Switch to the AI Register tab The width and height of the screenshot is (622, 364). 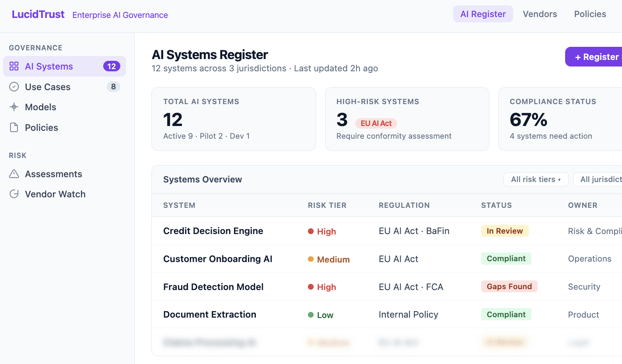click(483, 14)
